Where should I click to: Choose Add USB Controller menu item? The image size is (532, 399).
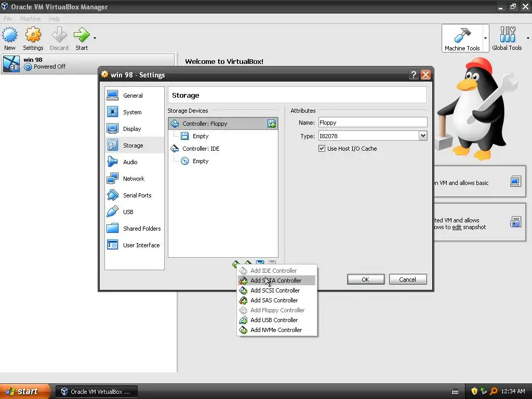277,320
